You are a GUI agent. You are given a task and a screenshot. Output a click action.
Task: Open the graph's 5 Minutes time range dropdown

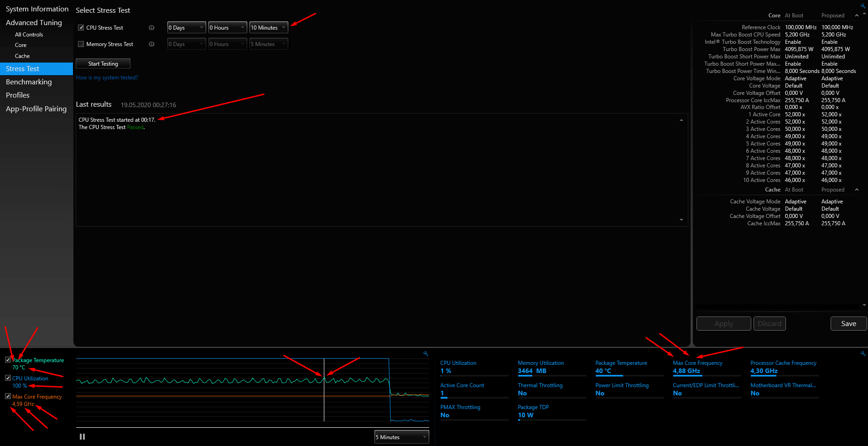(x=401, y=437)
